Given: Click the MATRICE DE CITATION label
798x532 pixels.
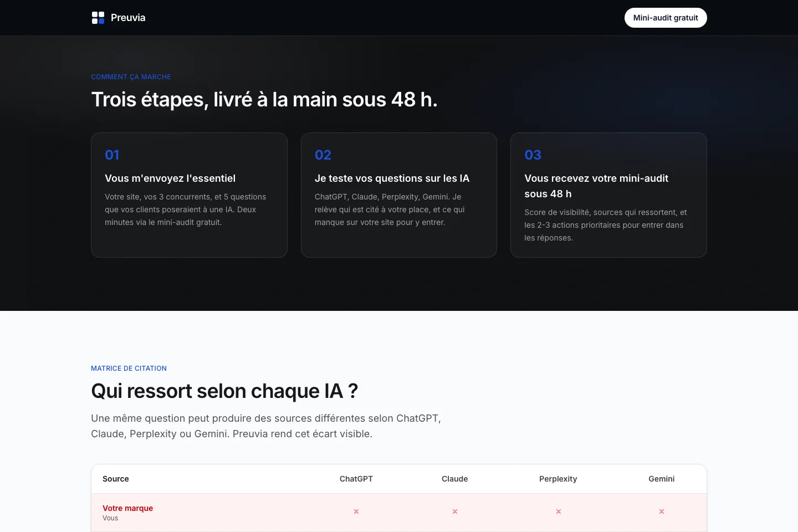Looking at the screenshot, I should 129,369.
